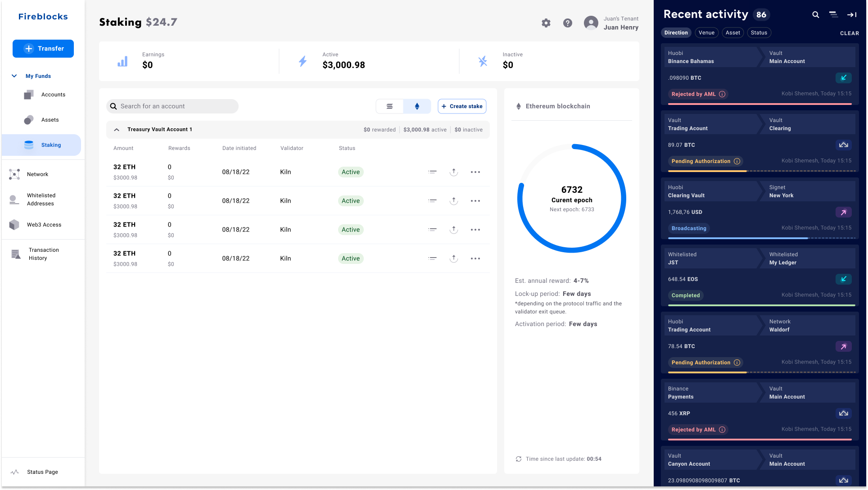Toggle the Status filter chip
The image size is (868, 490).
pos(759,33)
